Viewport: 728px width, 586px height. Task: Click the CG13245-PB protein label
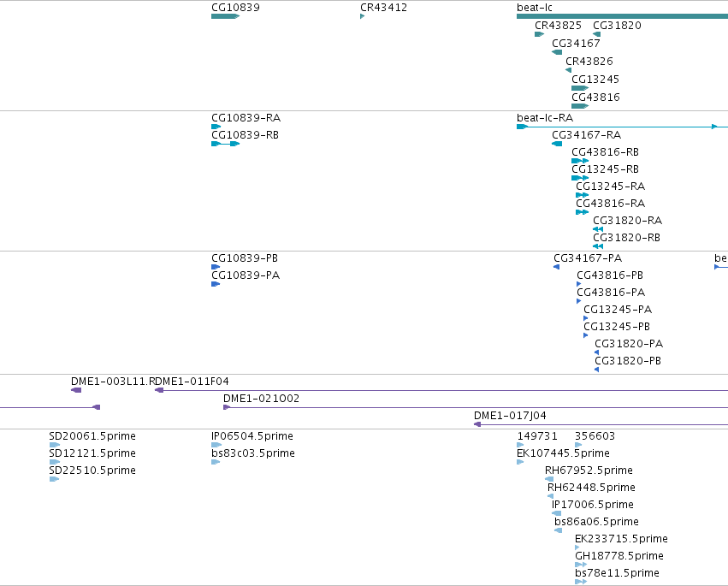tap(617, 327)
